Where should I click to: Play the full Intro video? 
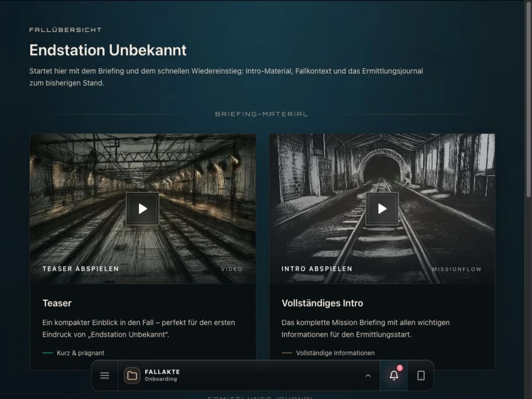382,209
